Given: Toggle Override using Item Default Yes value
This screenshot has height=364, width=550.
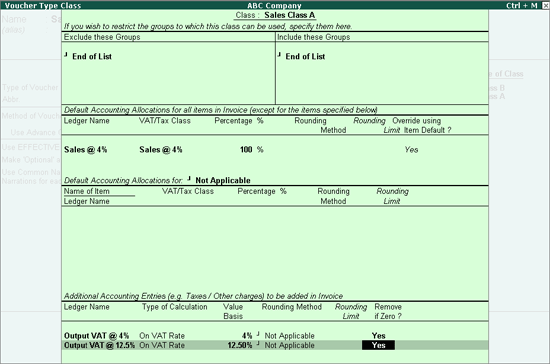Looking at the screenshot, I should 411,150.
